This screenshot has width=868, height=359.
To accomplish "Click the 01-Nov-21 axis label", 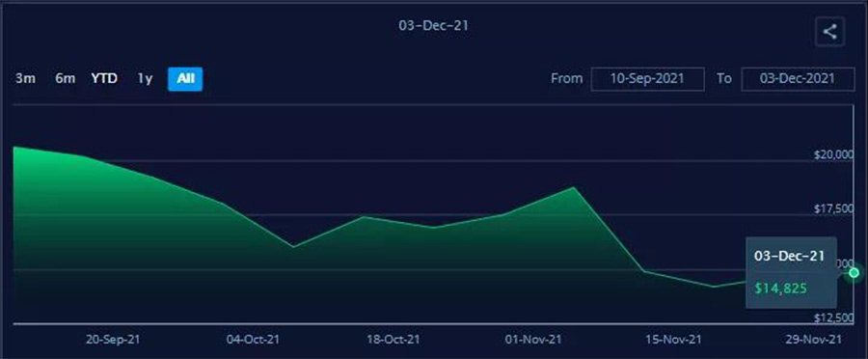I will pos(533,339).
